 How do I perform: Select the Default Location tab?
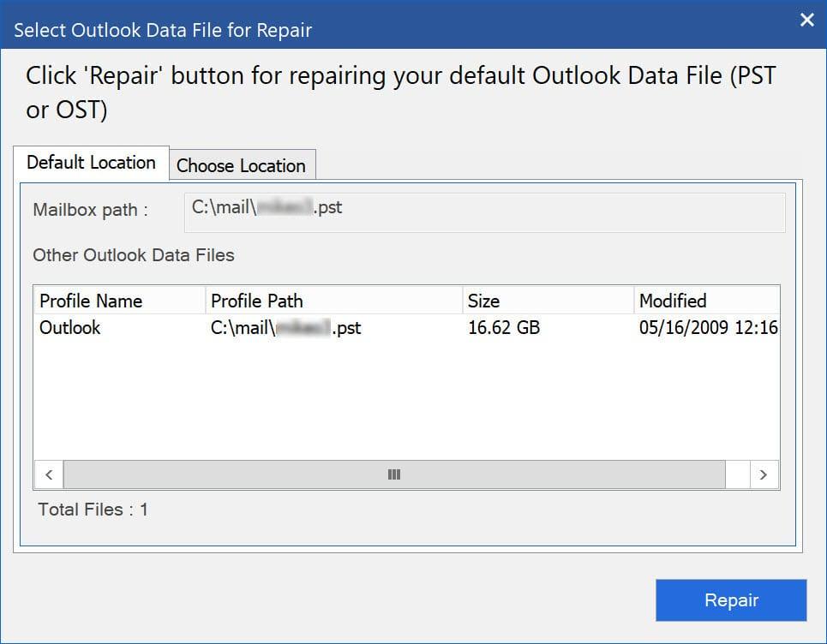(91, 163)
